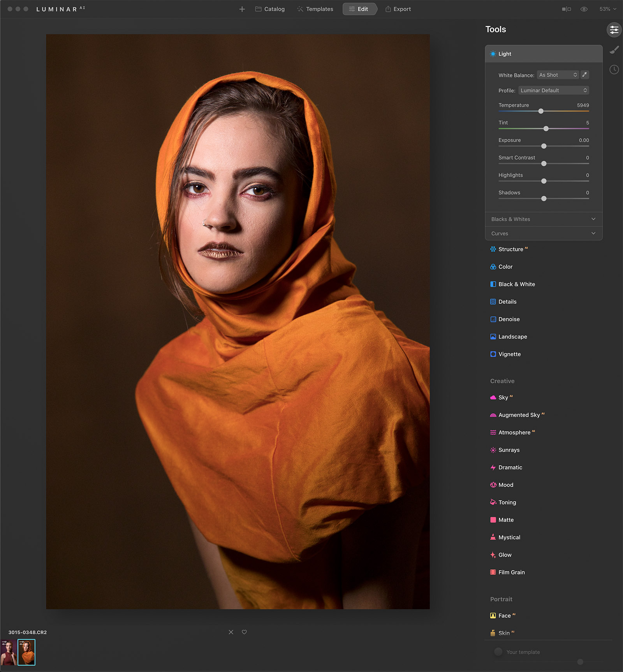Screen dimensions: 623x672
Task: Toggle the Your template switch
Action: coord(498,652)
